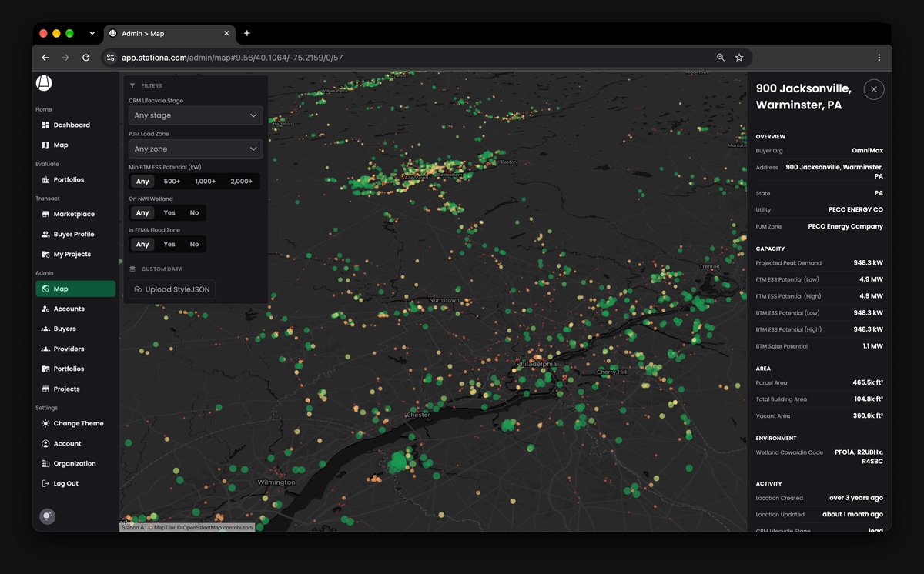
Task: Click the Account user icon
Action: click(x=45, y=443)
